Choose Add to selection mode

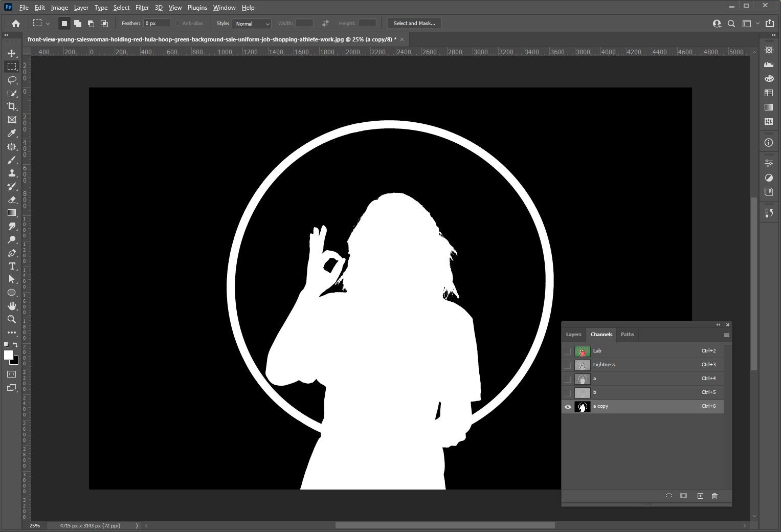point(78,24)
